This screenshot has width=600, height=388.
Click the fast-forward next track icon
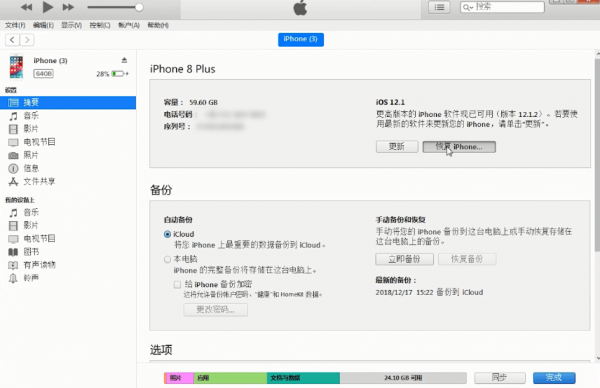68,7
